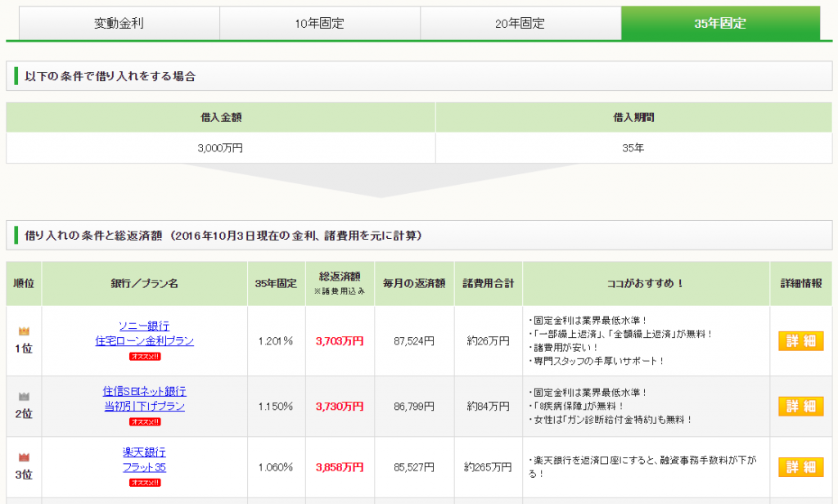
Task: Click the 3,000万円 loan amount cell
Action: pos(221,148)
